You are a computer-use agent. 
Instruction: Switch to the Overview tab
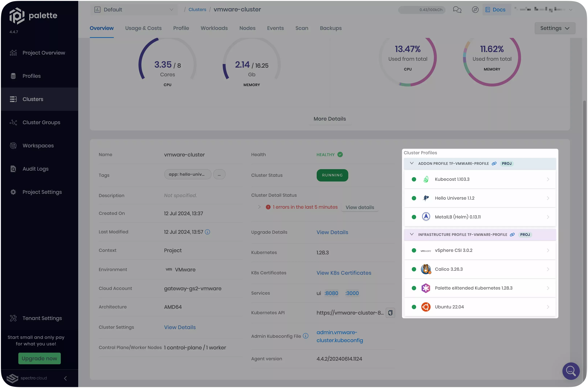tap(102, 28)
